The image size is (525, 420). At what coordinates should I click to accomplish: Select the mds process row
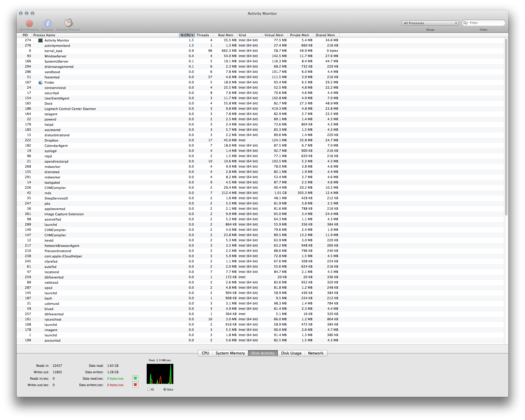click(261, 193)
